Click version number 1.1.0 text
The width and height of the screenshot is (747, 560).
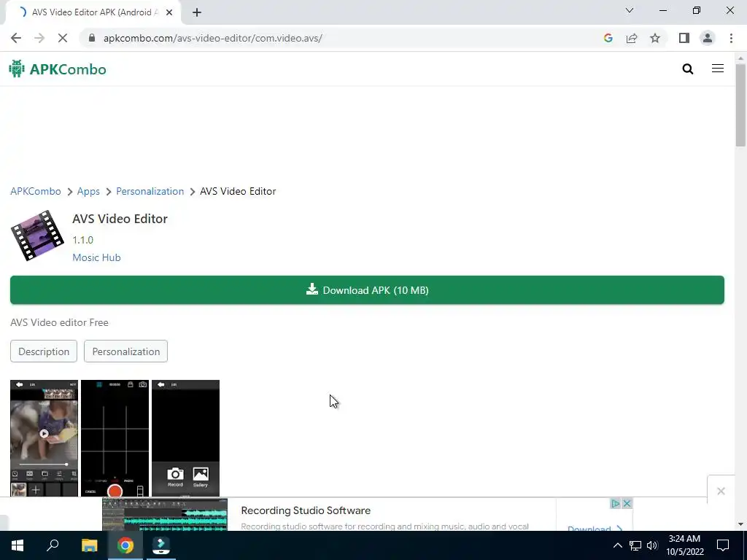tap(83, 240)
